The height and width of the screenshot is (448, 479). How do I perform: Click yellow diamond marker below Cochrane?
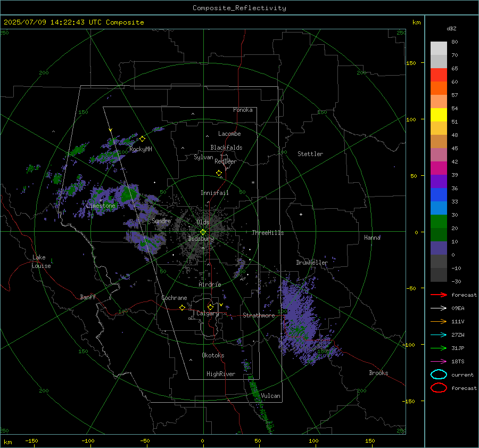point(182,308)
